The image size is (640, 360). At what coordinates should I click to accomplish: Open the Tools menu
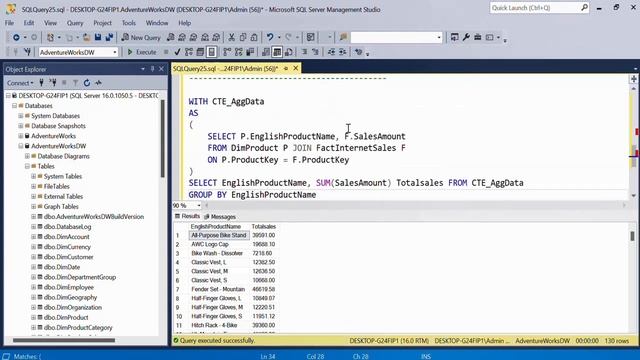129,23
